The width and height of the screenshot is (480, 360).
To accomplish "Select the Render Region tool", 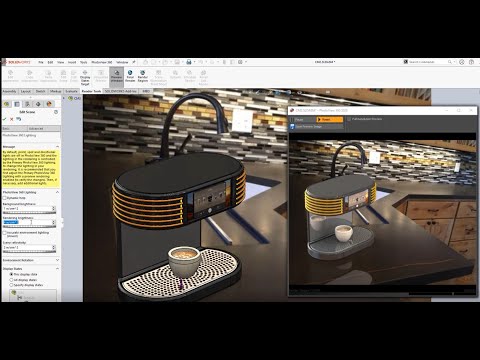I will pos(143,76).
